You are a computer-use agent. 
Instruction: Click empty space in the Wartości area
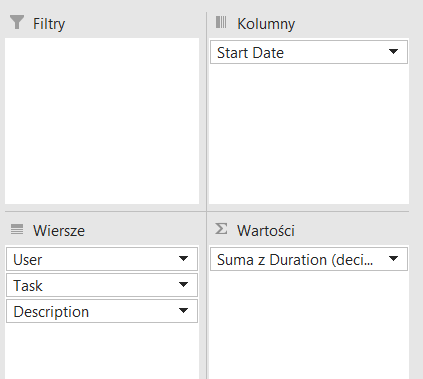(x=309, y=325)
